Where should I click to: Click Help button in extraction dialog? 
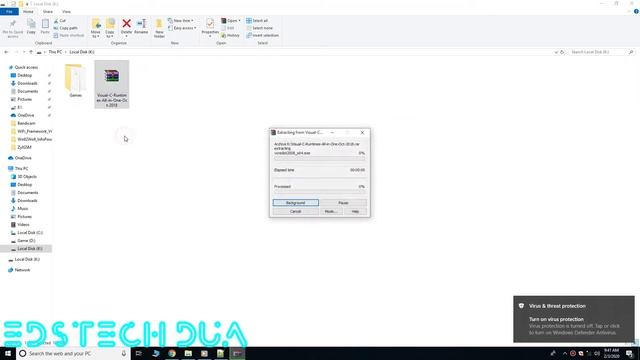[x=355, y=211]
